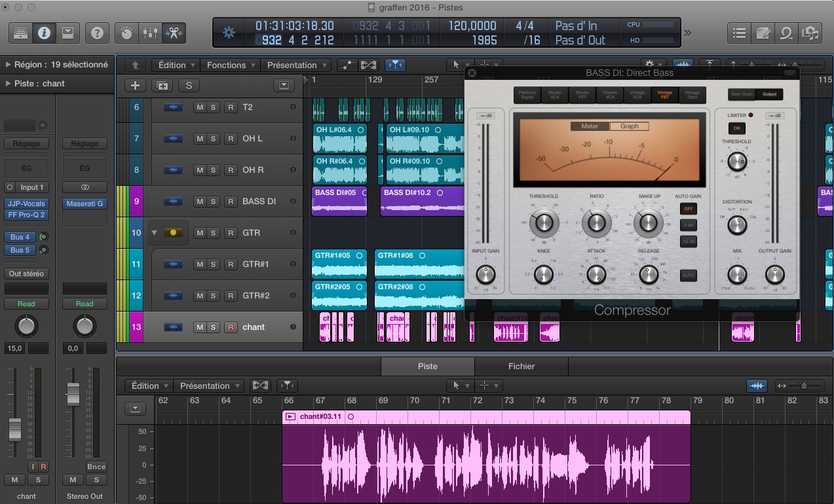Toggle Flex view in tracks area
This screenshot has height=504, width=834.
(x=369, y=65)
